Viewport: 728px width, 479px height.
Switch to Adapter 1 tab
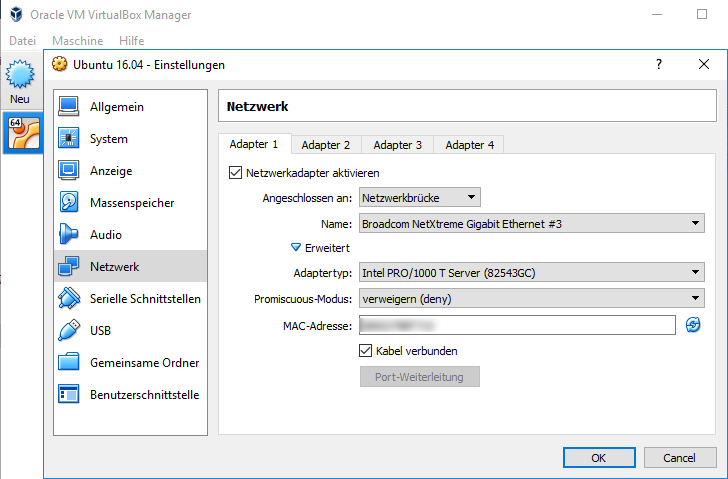pos(254,144)
